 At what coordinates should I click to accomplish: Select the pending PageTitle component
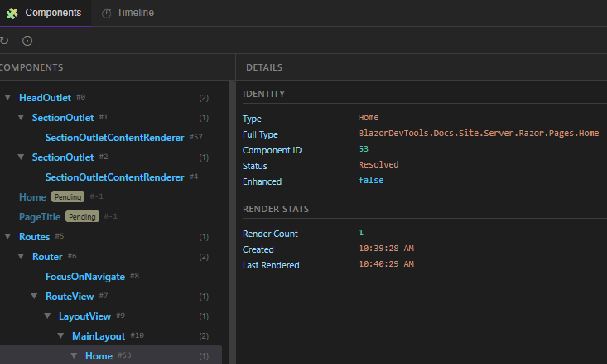point(39,217)
